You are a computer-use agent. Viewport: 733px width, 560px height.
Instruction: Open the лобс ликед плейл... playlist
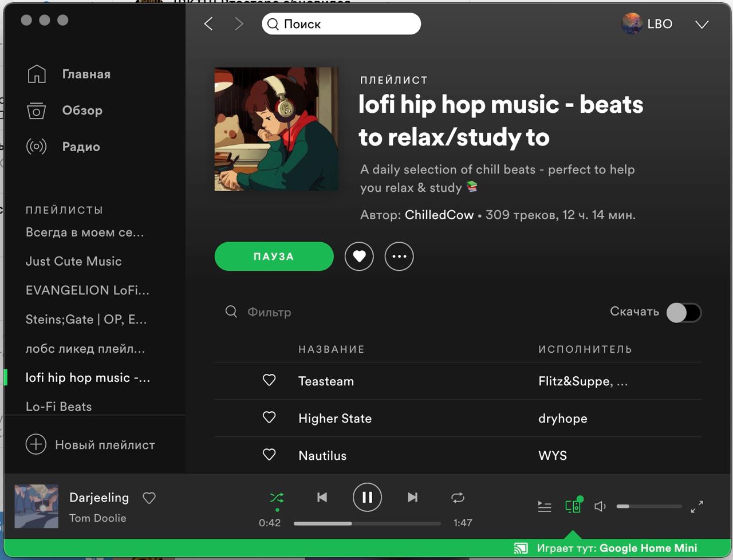[x=85, y=349]
